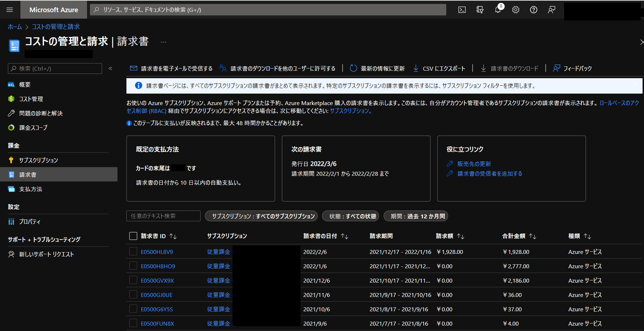Viewport: 644px width, 331px height.
Task: Click the 任意のテキスト検索 filter field
Action: tap(163, 216)
